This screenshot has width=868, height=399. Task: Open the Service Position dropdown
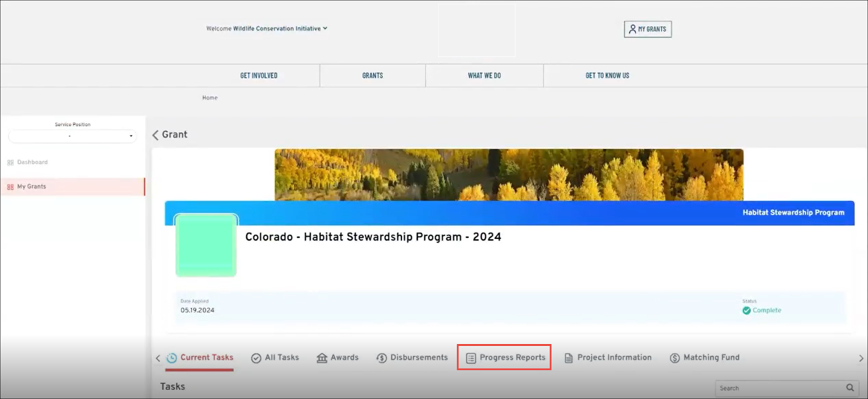[72, 136]
